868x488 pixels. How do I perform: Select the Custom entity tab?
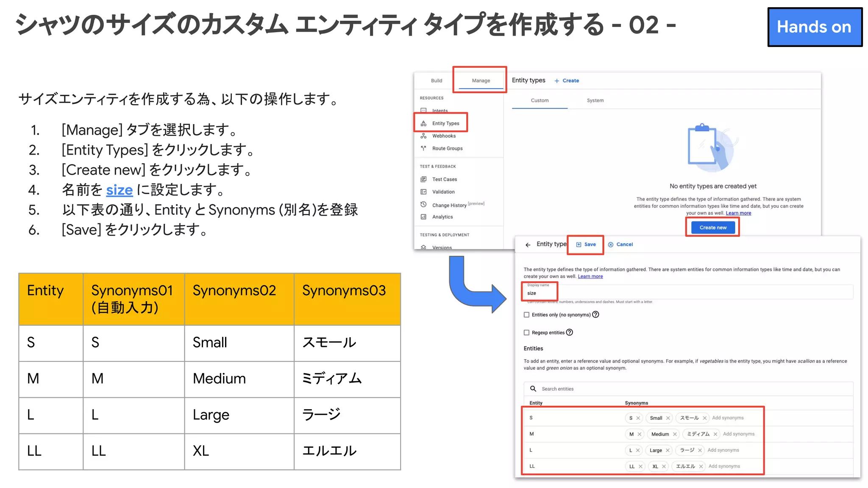[x=540, y=100]
